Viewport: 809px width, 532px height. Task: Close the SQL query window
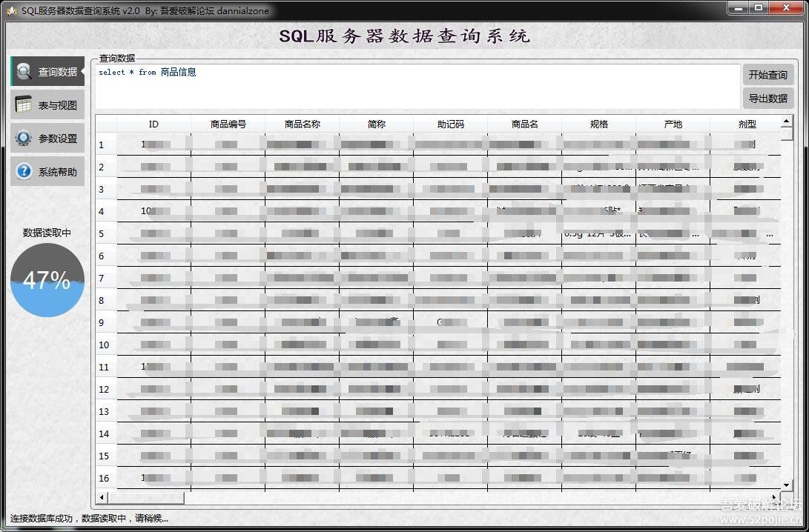tap(786, 8)
